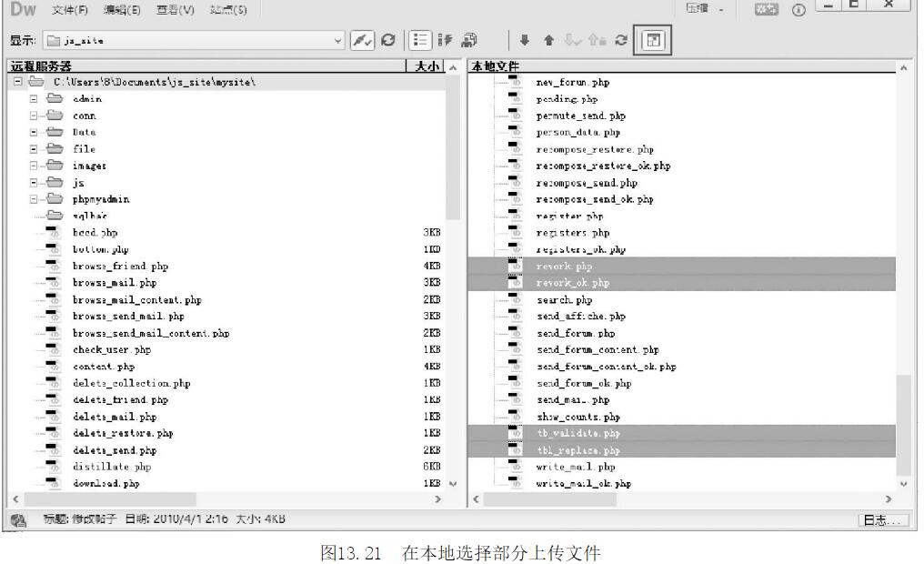Click the connect to remote server icon

pos(363,40)
